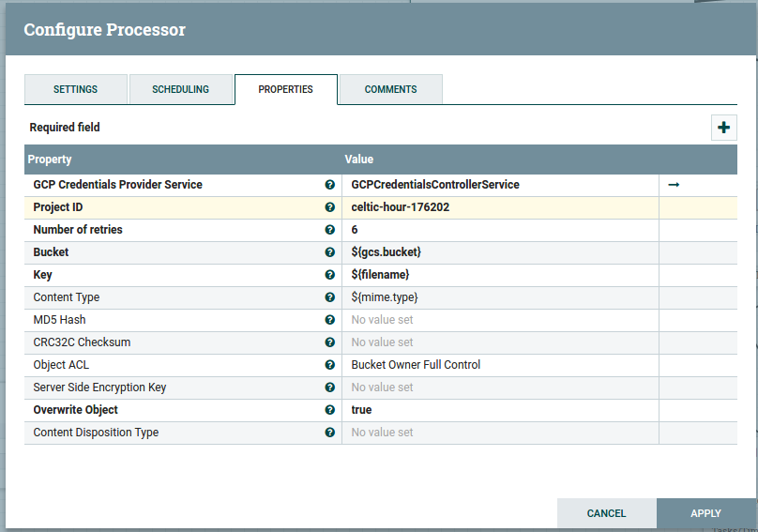Click help icon for Content Disposition Type
Image resolution: width=758 pixels, height=532 pixels.
tap(329, 433)
